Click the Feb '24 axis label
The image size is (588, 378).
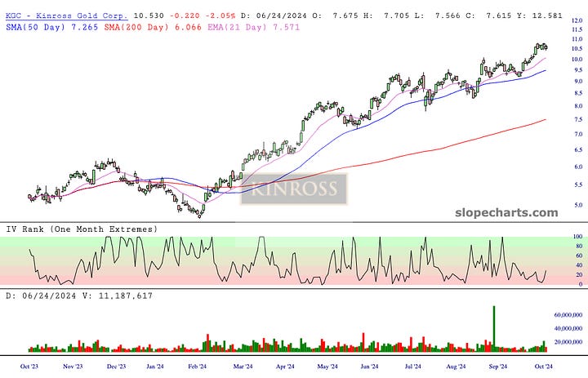(x=198, y=367)
